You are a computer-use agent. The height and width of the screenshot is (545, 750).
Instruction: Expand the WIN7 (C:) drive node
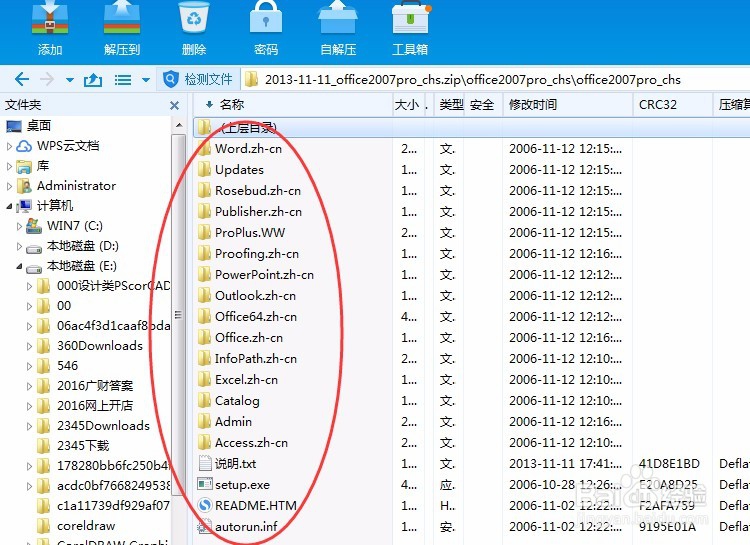coord(19,226)
